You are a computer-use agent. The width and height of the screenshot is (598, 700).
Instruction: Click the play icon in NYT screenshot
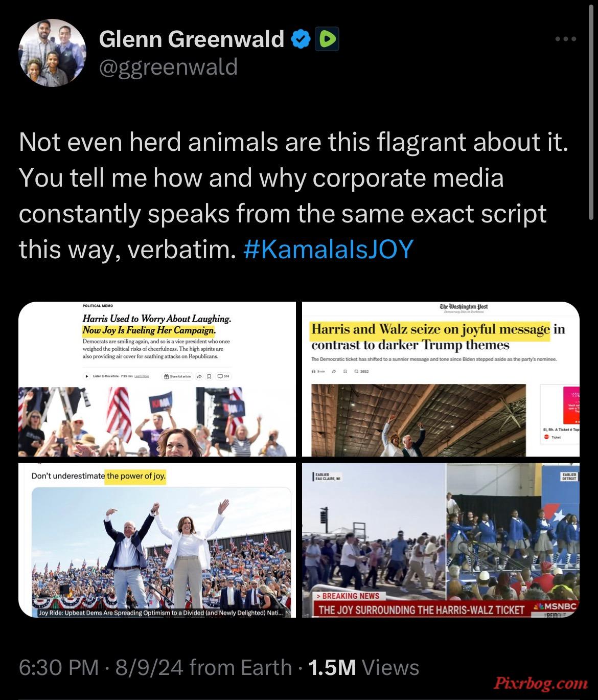click(87, 376)
